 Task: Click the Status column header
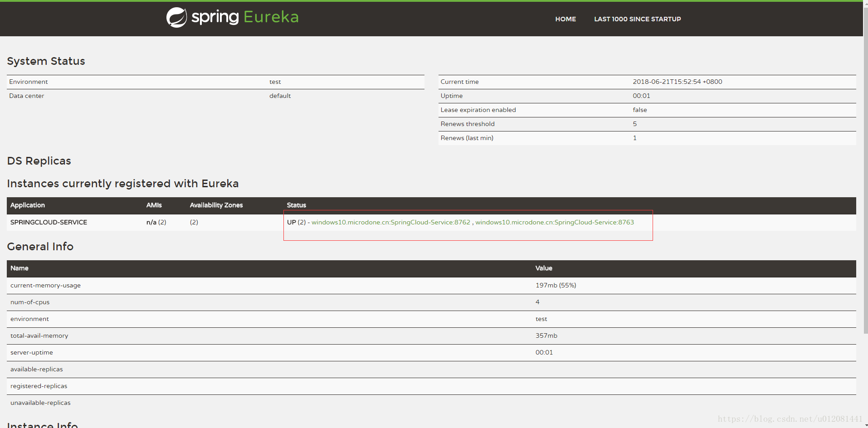click(297, 205)
